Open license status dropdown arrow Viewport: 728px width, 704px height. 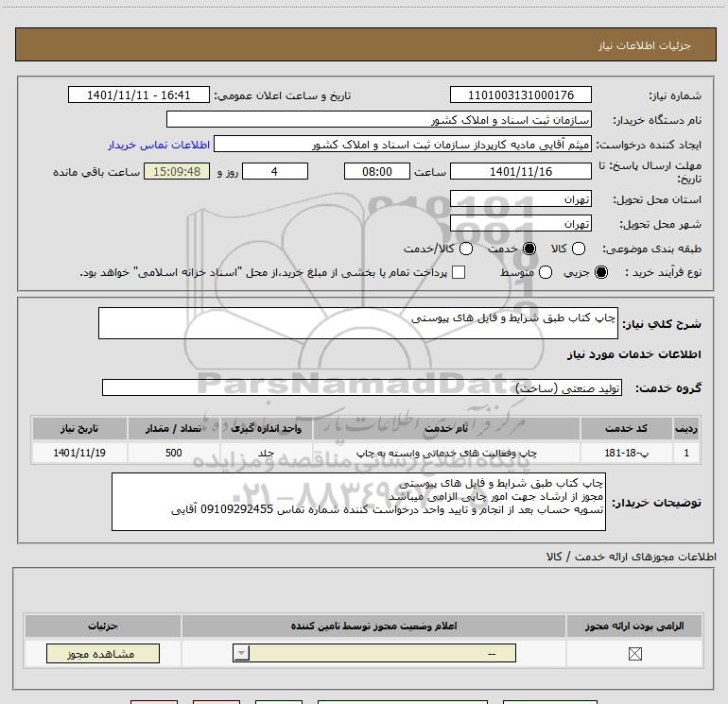pos(241,653)
